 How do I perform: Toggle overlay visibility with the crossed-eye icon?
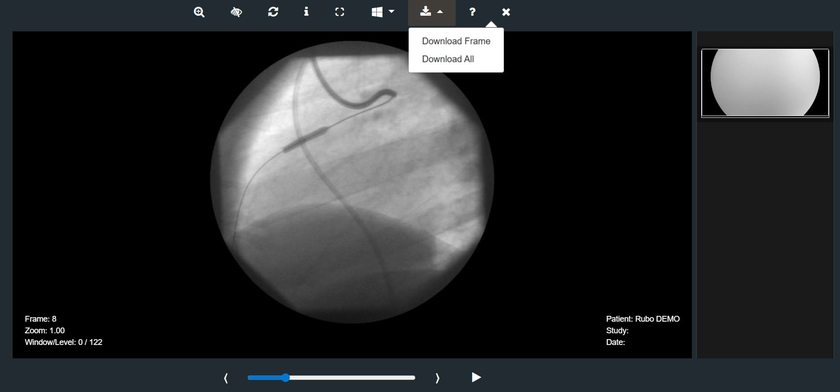[236, 12]
